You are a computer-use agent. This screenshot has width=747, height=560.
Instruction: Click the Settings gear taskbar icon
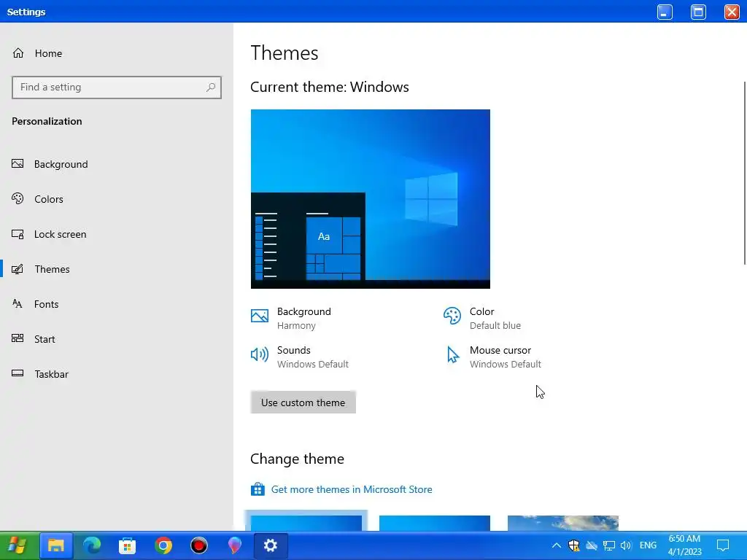(271, 545)
